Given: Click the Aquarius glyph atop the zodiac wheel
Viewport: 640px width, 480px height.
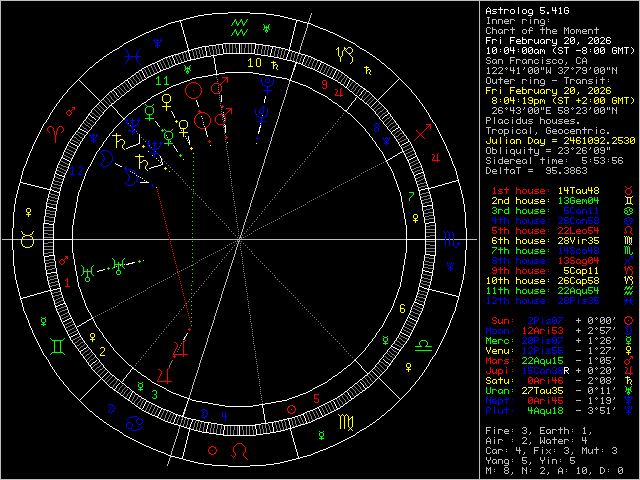Looking at the screenshot, I should (239, 25).
